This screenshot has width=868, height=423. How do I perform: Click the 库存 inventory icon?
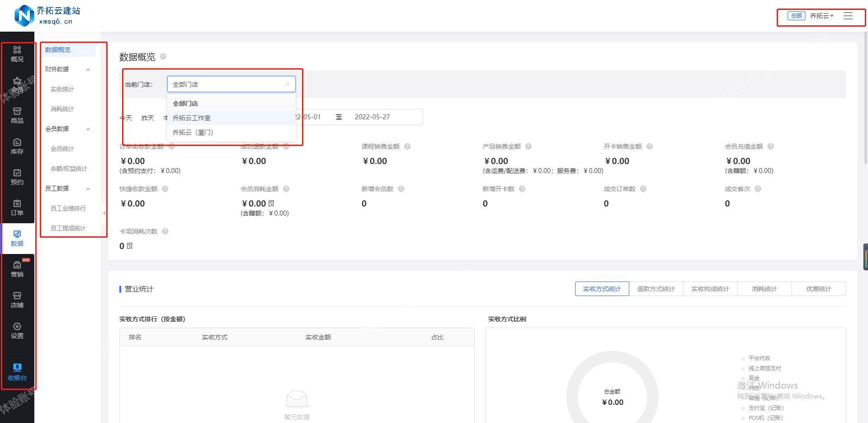[17, 147]
